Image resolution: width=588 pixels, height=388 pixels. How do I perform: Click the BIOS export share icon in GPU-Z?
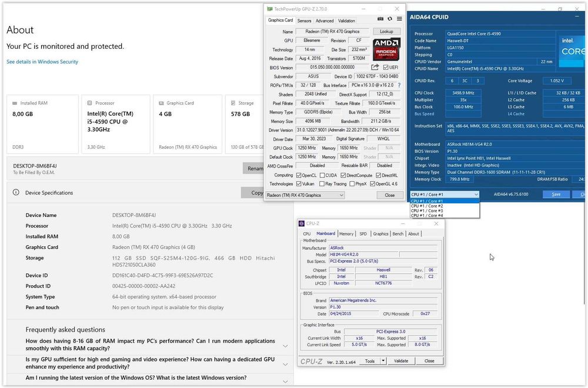pyautogui.click(x=375, y=67)
